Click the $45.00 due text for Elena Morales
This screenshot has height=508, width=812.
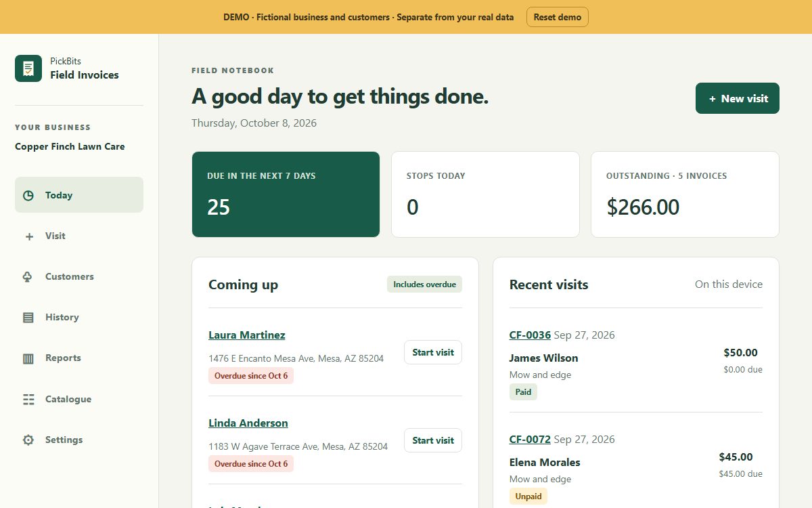[740, 473]
